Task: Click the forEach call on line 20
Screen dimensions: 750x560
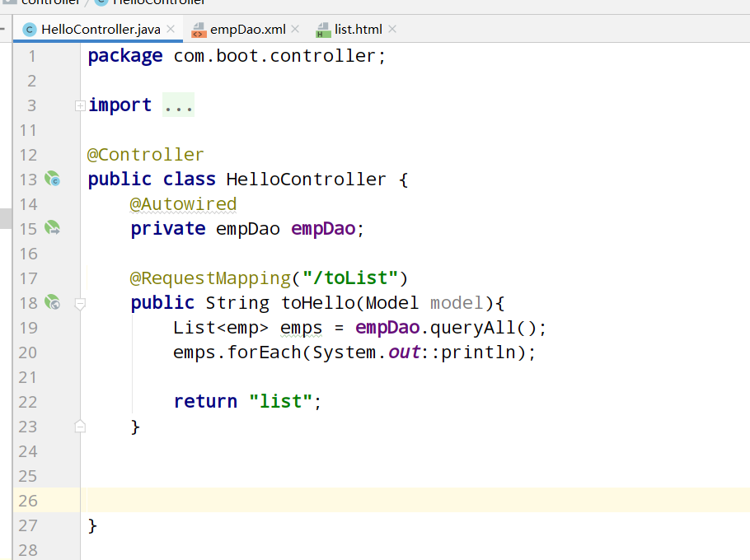Action: (x=264, y=352)
